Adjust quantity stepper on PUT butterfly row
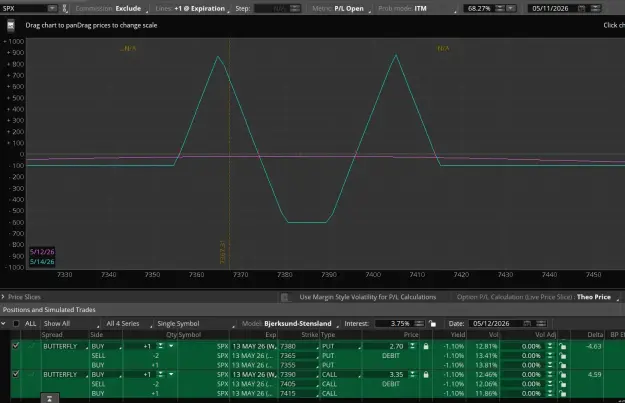This screenshot has width=625, height=403. click(x=160, y=346)
